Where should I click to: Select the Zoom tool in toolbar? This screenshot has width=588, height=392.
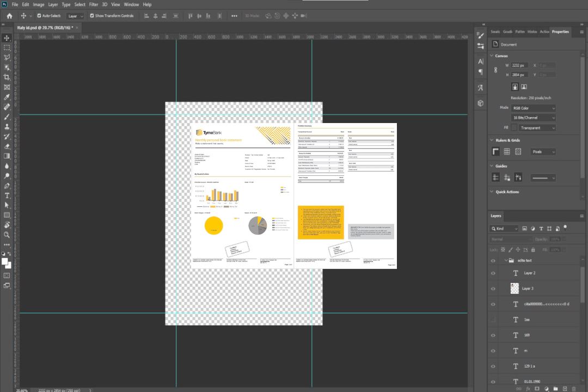tap(7, 235)
